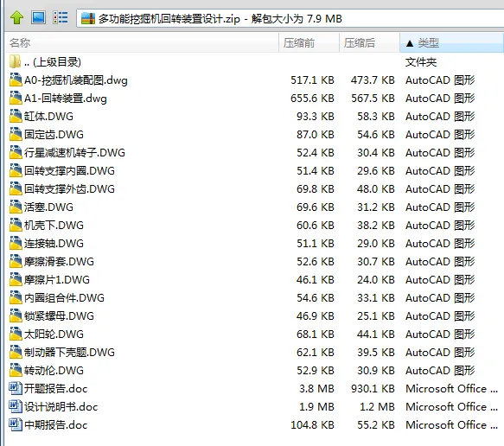
Task: Sort by 压缩后 column header
Action: tap(369, 42)
